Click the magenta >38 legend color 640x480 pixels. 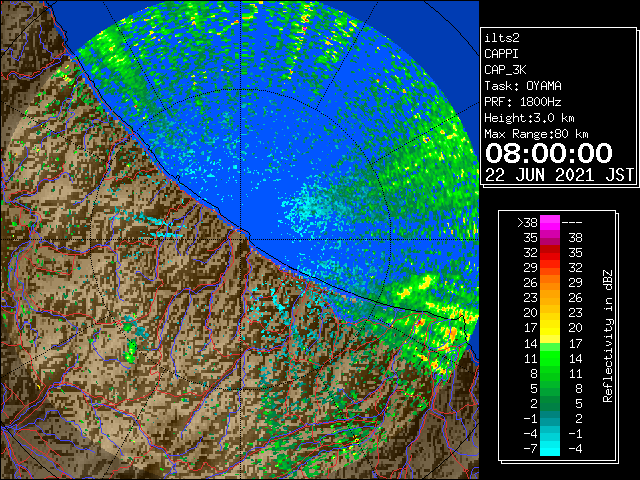pyautogui.click(x=550, y=223)
